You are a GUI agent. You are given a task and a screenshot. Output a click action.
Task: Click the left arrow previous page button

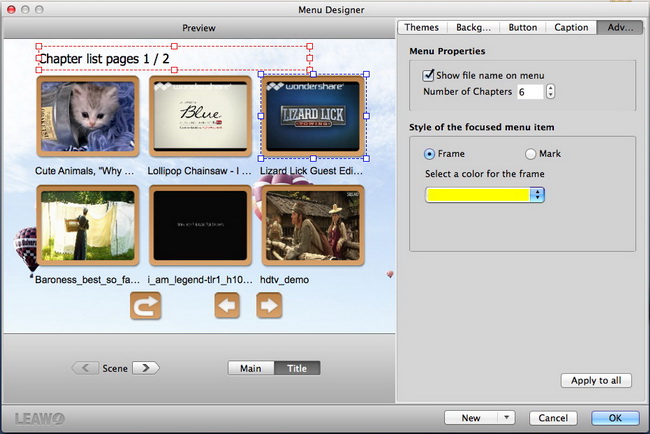coord(227,305)
